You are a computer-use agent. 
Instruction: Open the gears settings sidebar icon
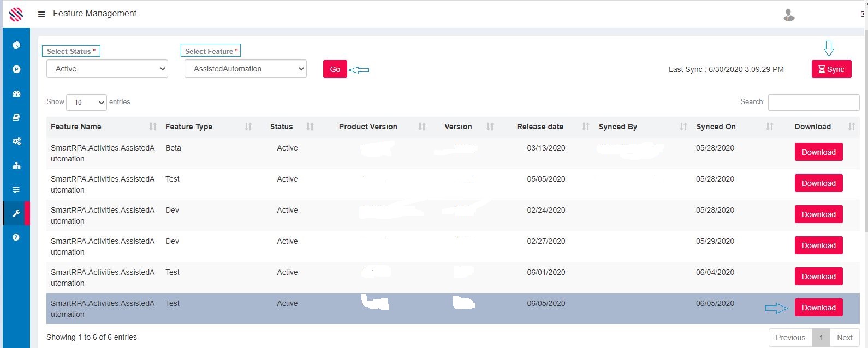[x=16, y=141]
